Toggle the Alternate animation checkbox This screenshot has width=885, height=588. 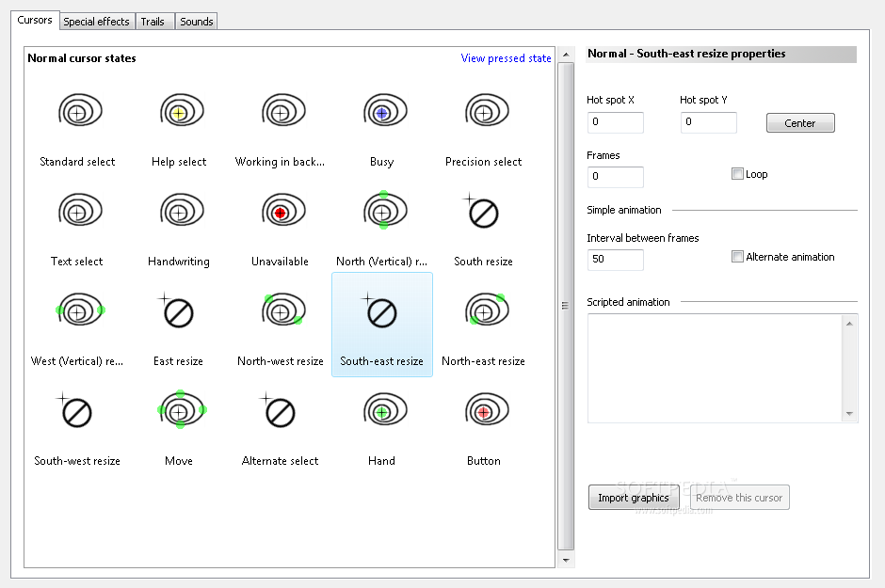point(737,257)
